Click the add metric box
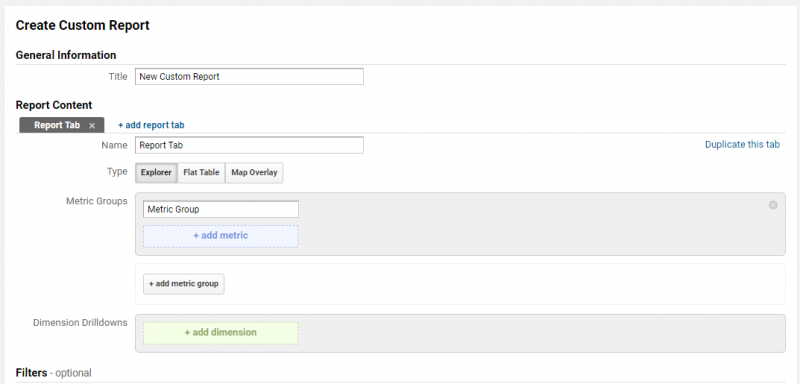 [220, 236]
